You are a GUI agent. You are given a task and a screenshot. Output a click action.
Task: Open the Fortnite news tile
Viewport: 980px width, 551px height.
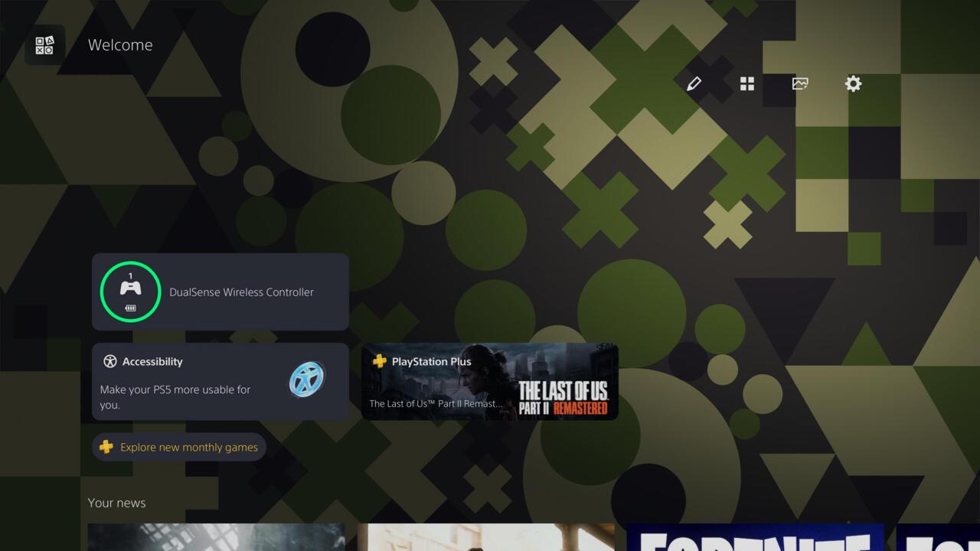tap(755, 537)
